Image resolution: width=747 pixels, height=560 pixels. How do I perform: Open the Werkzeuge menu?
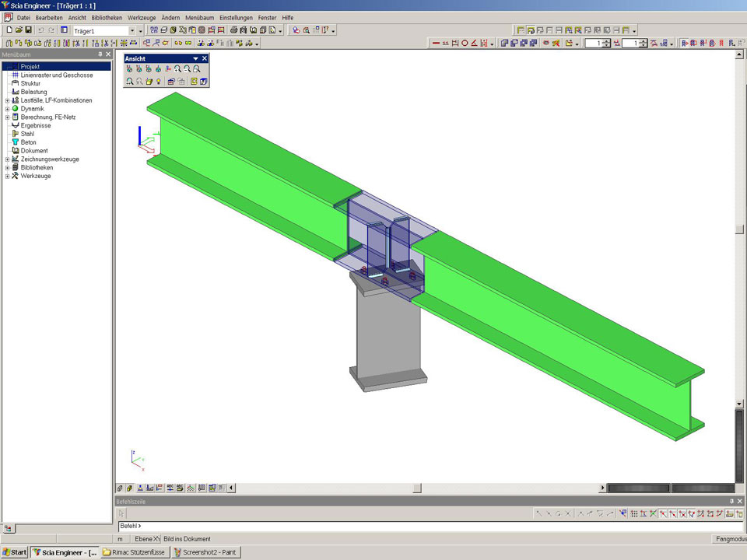pyautogui.click(x=142, y=17)
